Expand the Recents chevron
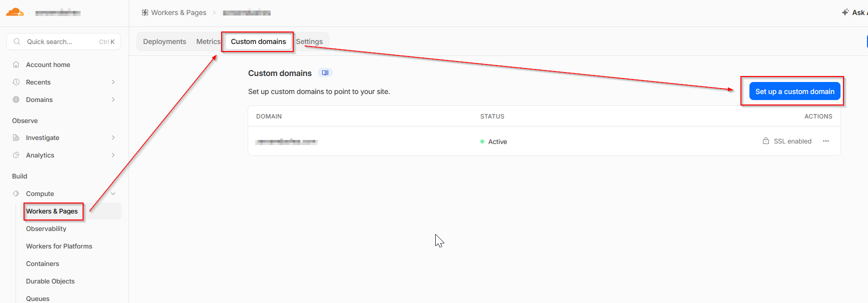This screenshot has width=868, height=303. 113,82
